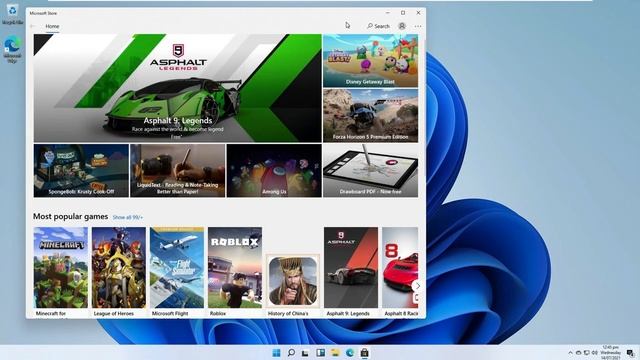Click the network icon in system tray

(587, 353)
